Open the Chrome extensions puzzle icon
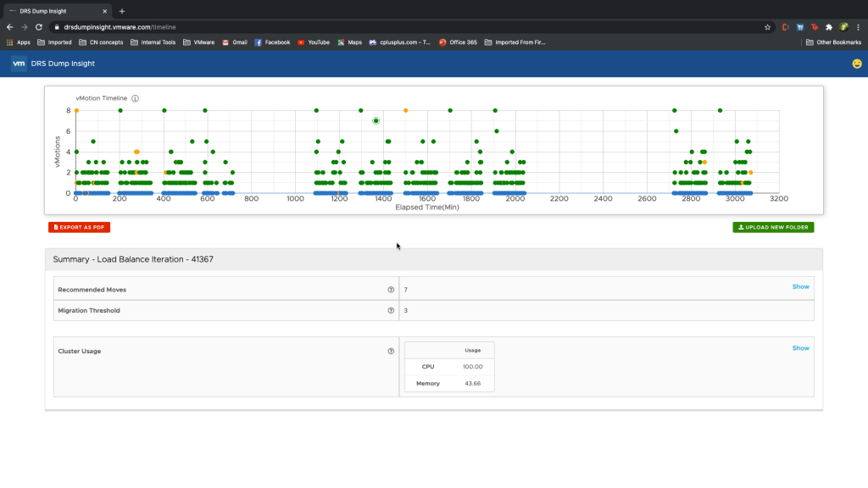 (x=828, y=27)
